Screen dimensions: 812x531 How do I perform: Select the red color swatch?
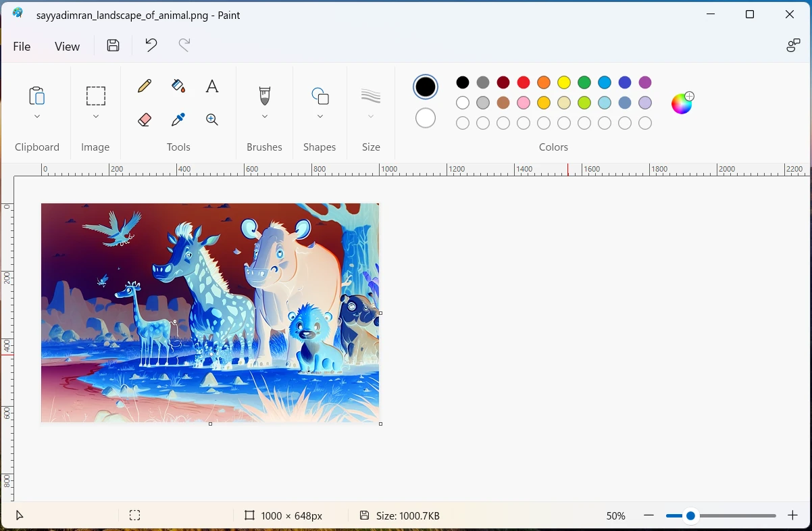(x=524, y=82)
